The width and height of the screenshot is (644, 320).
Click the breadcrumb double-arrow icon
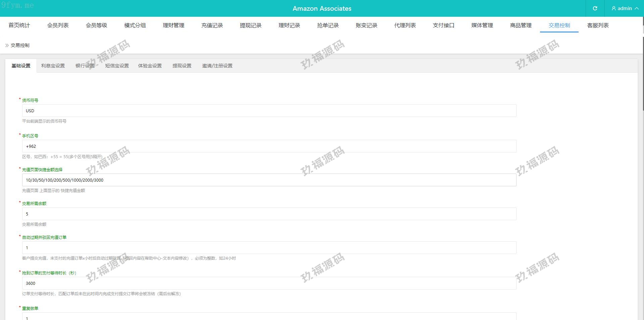pyautogui.click(x=7, y=45)
